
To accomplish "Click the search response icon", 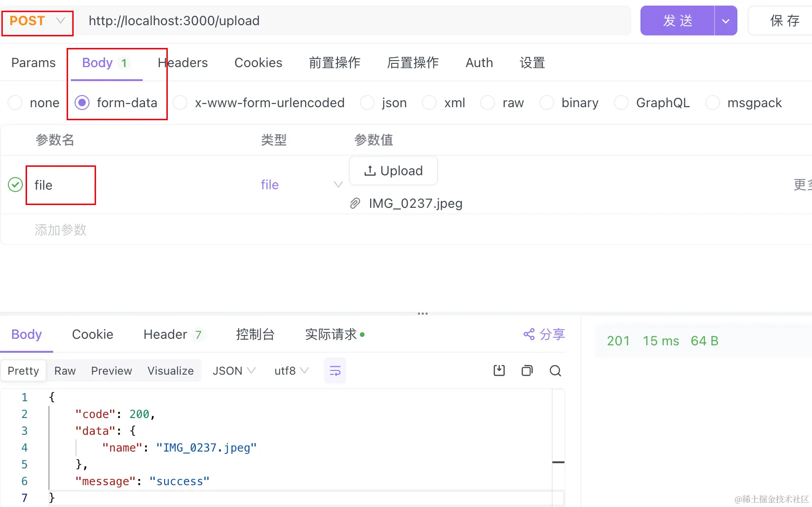I will [x=555, y=370].
